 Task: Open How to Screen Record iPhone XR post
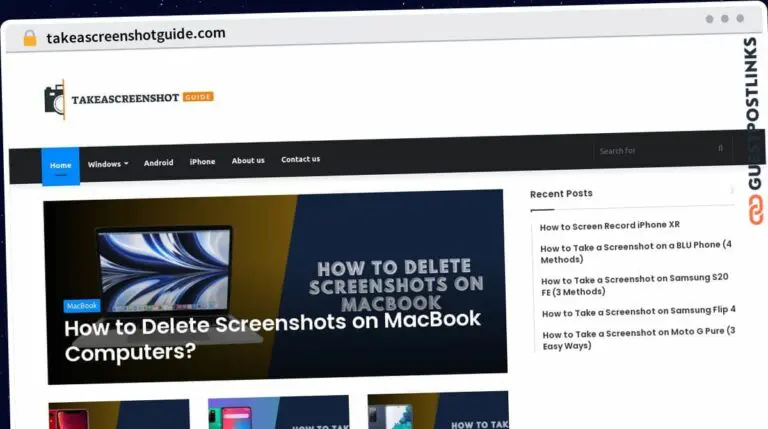tap(609, 226)
